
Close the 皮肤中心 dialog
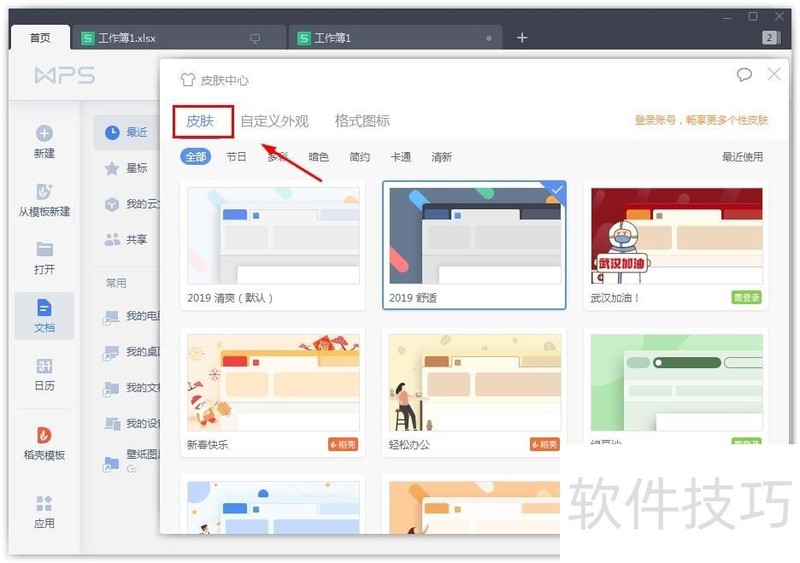(x=774, y=74)
